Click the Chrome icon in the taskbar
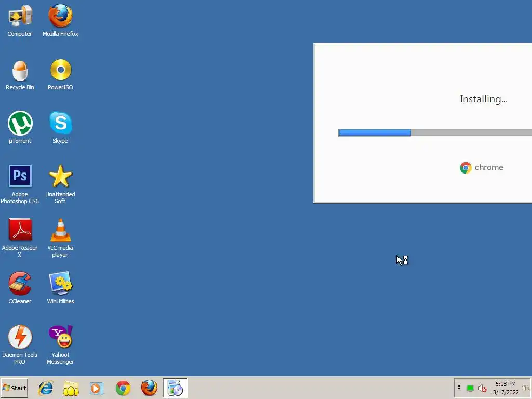 click(123, 388)
